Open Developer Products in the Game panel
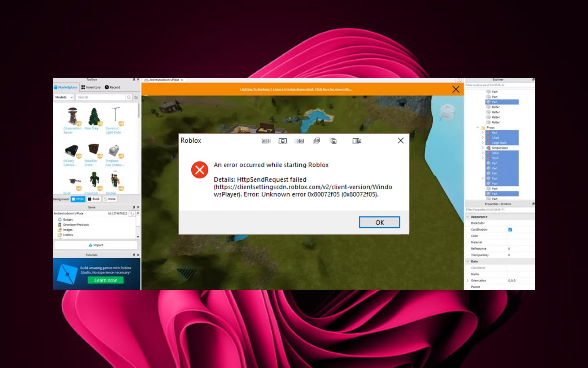Image resolution: width=588 pixels, height=368 pixels. (73, 225)
